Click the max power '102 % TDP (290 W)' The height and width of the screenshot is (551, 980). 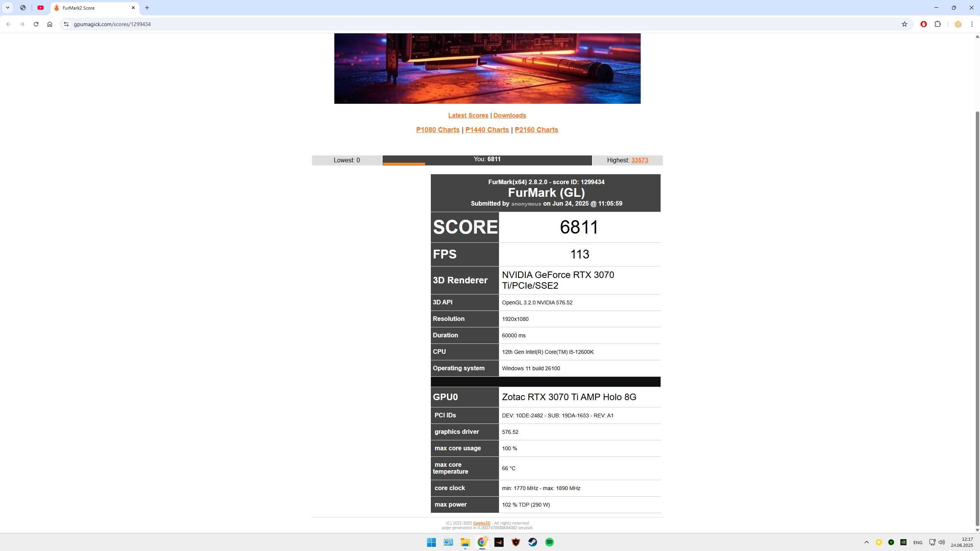click(526, 505)
